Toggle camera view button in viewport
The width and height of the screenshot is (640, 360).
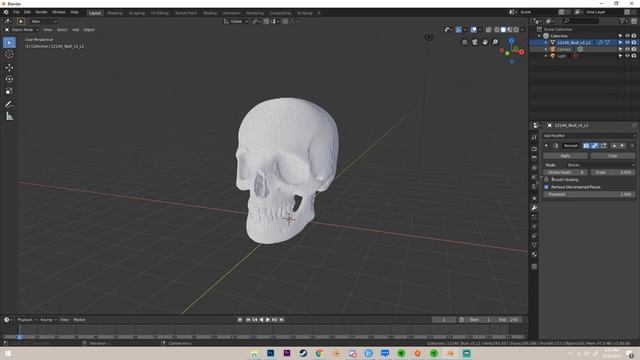coord(475,42)
